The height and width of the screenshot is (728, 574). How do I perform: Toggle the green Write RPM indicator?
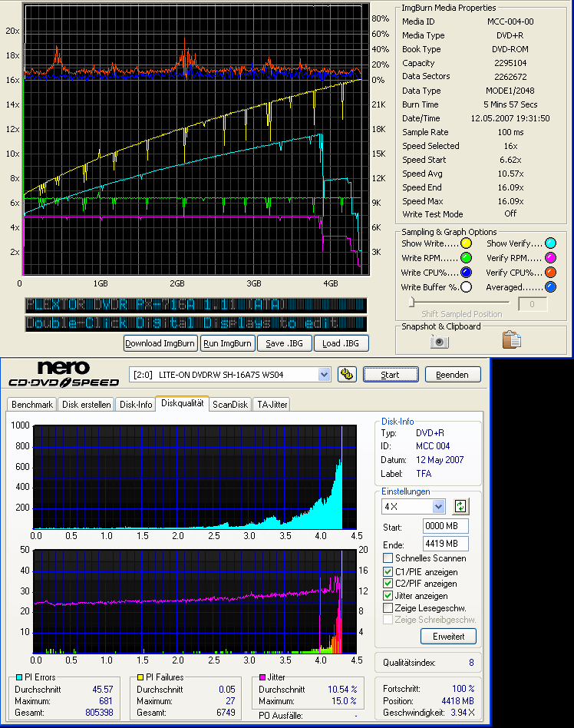(x=466, y=258)
